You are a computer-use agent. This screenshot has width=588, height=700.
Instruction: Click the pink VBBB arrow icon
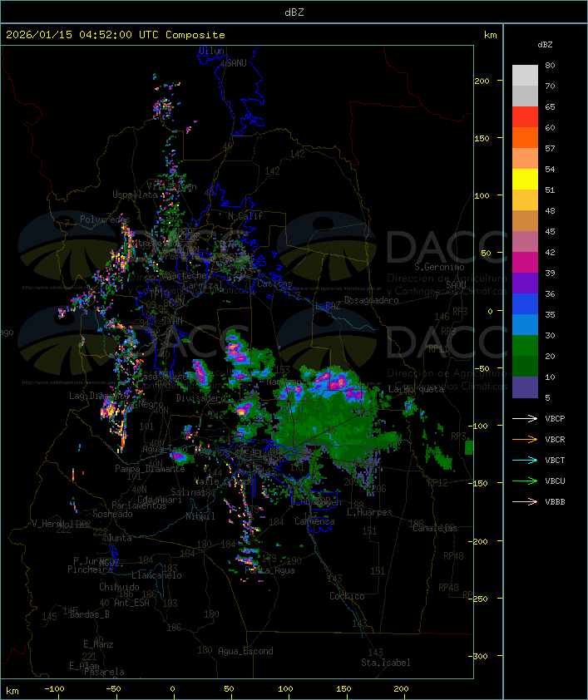click(x=525, y=501)
